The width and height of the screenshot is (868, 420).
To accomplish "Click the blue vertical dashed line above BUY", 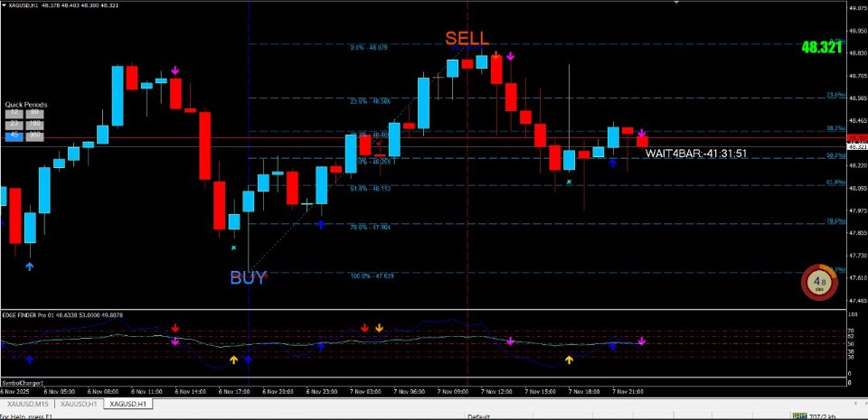I will [248, 138].
